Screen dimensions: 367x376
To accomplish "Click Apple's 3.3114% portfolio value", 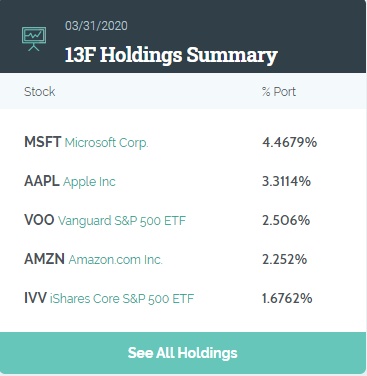I will [x=286, y=181].
